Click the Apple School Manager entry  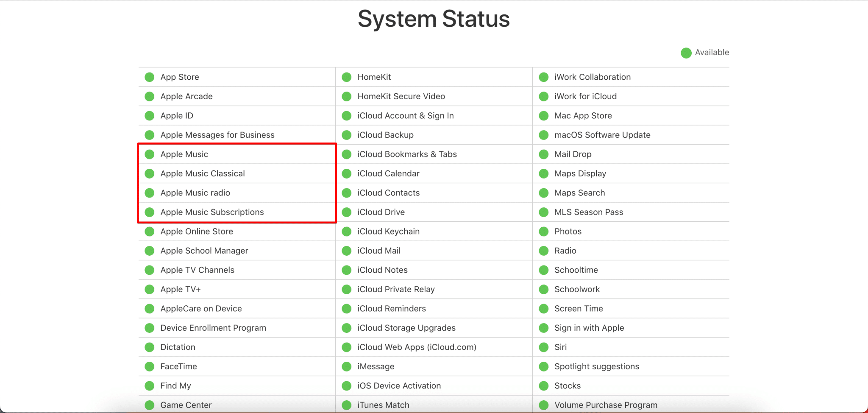coord(236,251)
